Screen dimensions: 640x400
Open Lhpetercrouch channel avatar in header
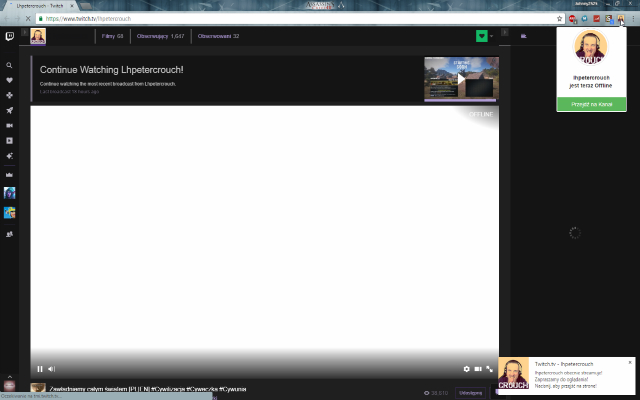pyautogui.click(x=38, y=36)
